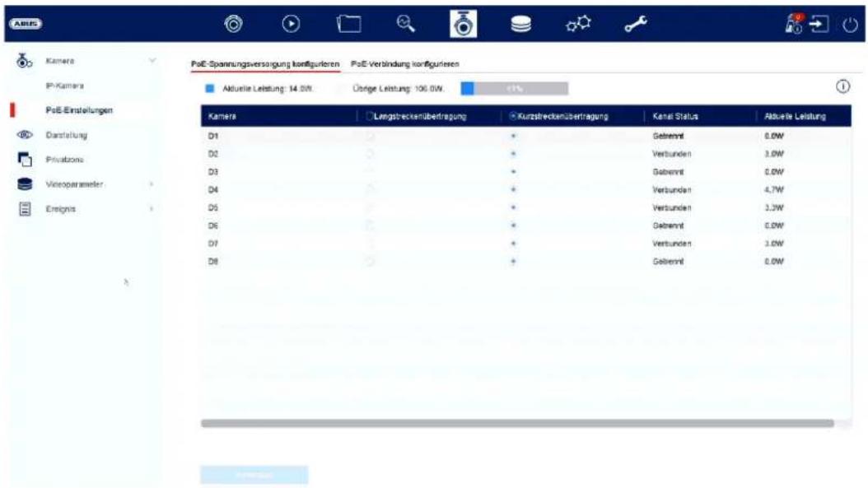Click the logout arrow icon
Viewport: 868px width, 488px height.
819,25
